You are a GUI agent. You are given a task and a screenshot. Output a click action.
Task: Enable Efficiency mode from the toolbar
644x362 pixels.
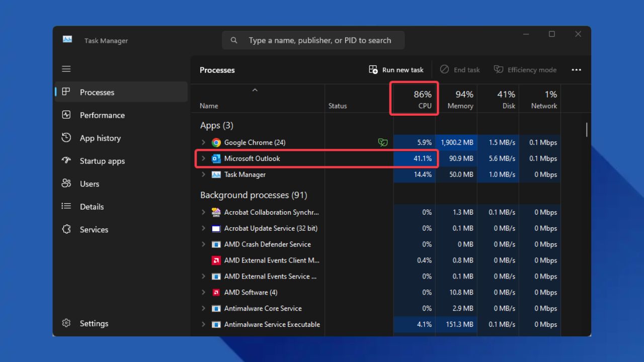click(x=525, y=69)
